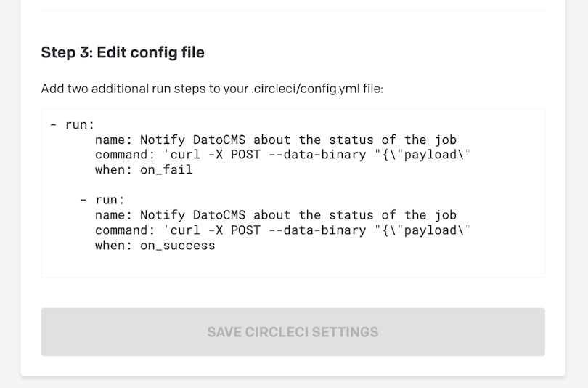Click the first 'command:' curl line
Viewport: 588px width, 388px height.
(x=282, y=155)
